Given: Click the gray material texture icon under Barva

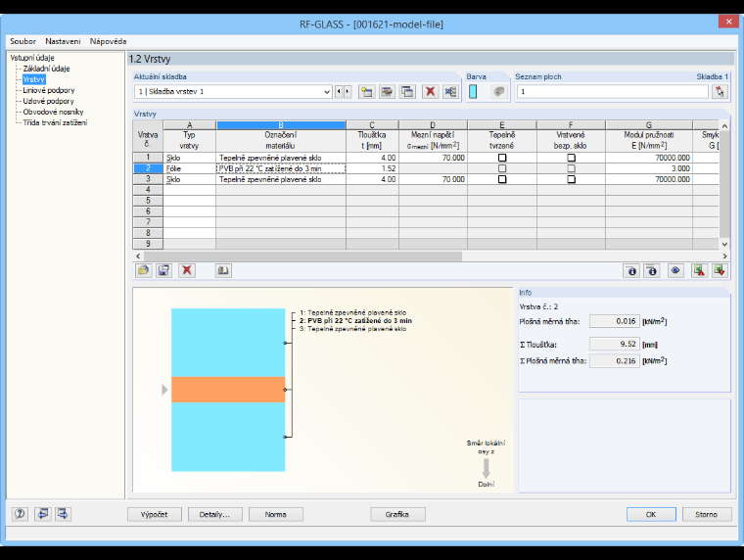Looking at the screenshot, I should click(498, 92).
